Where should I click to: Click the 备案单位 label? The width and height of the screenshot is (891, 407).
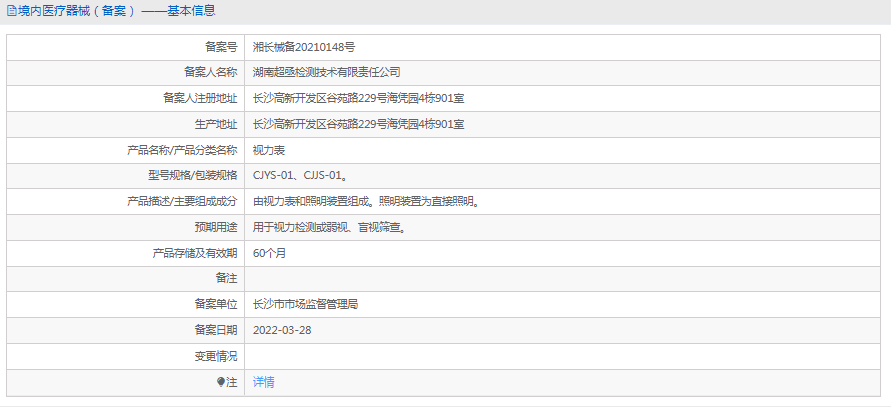pos(216,305)
